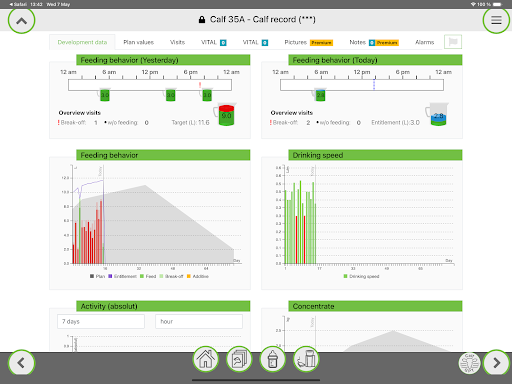Open the 7 days period dropdown
The width and height of the screenshot is (512, 384).
101,321
